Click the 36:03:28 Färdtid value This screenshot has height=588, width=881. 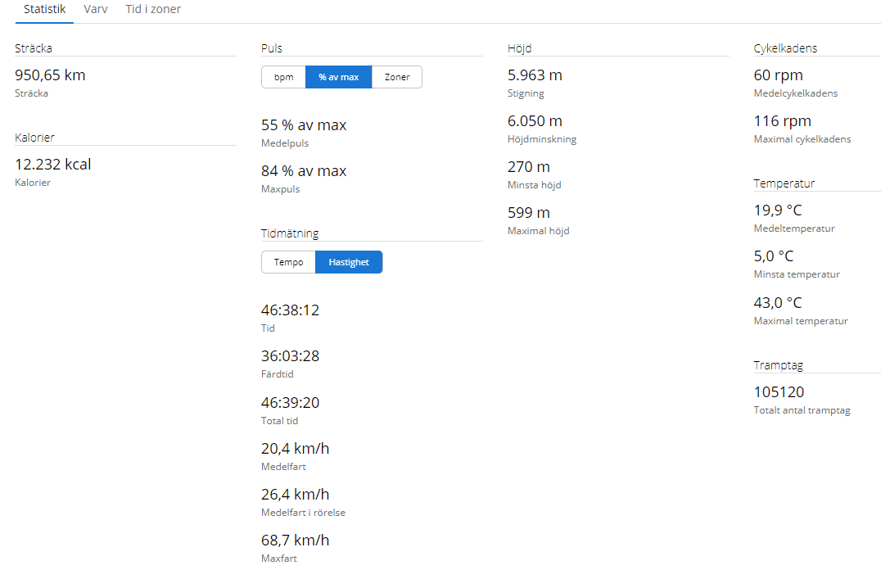(x=290, y=356)
